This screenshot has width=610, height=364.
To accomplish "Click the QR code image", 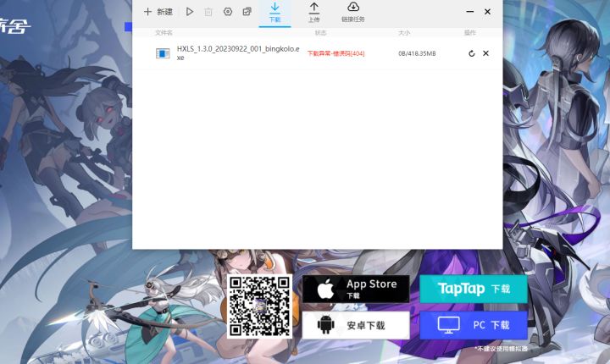I will click(x=259, y=306).
